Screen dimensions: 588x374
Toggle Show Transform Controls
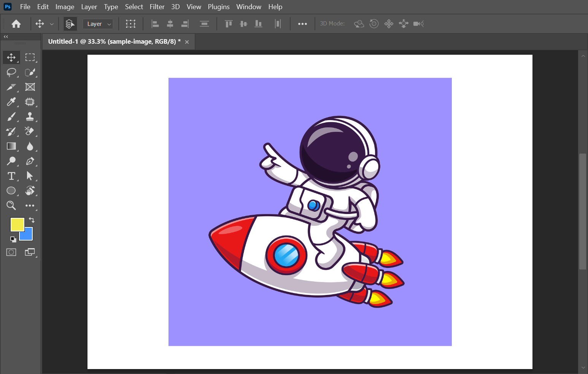(x=130, y=24)
